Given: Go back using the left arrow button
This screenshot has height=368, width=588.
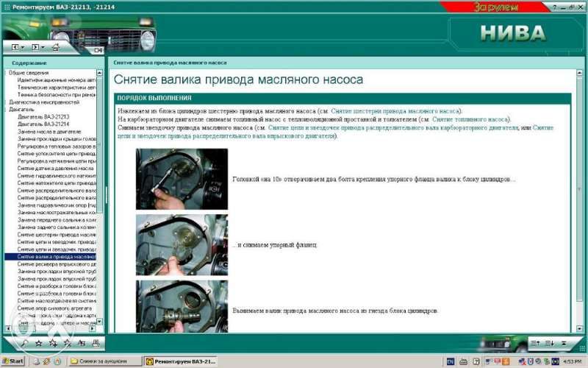Looking at the screenshot, I should [x=15, y=47].
